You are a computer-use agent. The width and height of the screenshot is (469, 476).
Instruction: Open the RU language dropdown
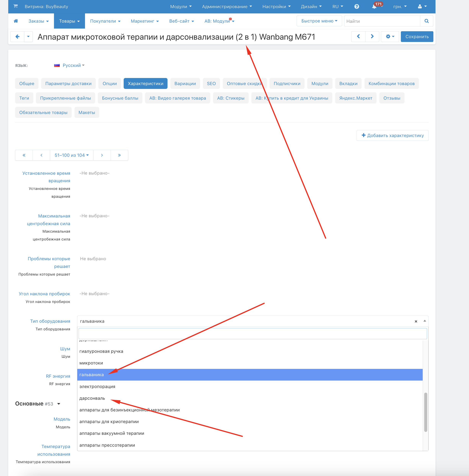338,7
